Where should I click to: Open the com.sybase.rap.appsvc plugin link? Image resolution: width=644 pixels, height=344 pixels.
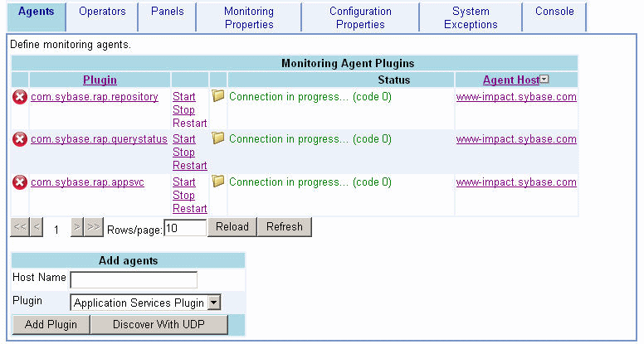pyautogui.click(x=87, y=182)
